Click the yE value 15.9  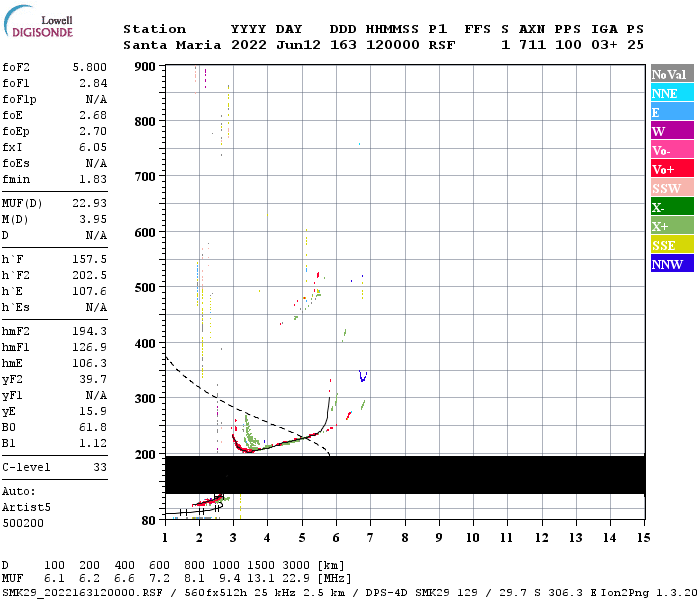click(x=93, y=411)
